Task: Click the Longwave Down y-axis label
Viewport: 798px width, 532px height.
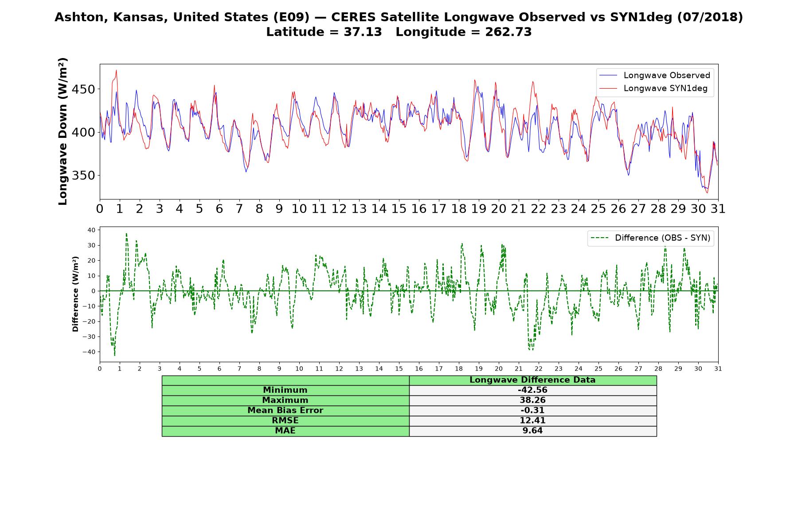Action: (x=63, y=131)
